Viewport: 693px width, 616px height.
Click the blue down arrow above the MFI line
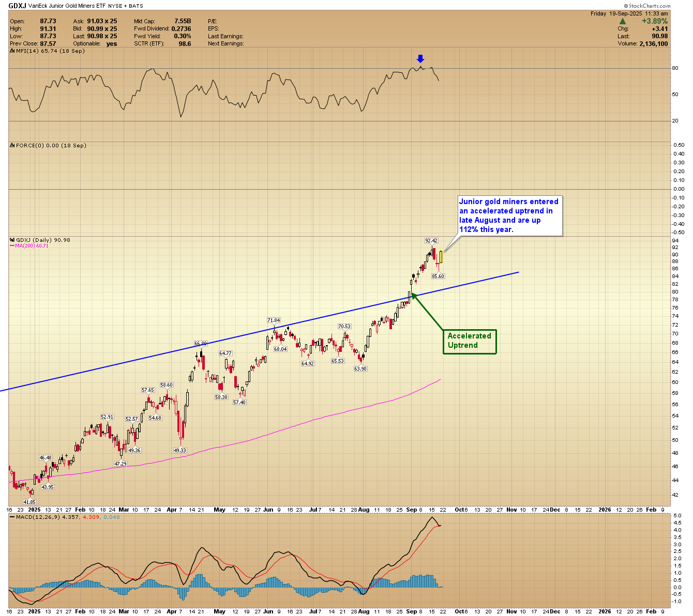421,59
